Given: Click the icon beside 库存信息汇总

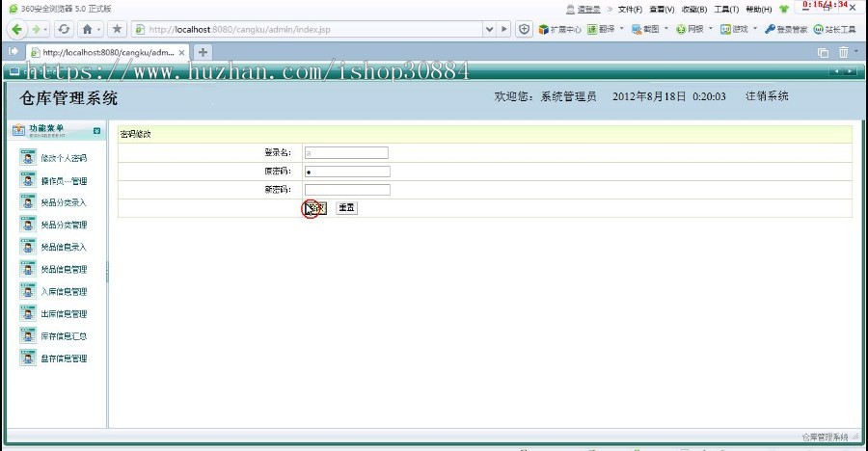Looking at the screenshot, I should click(28, 335).
